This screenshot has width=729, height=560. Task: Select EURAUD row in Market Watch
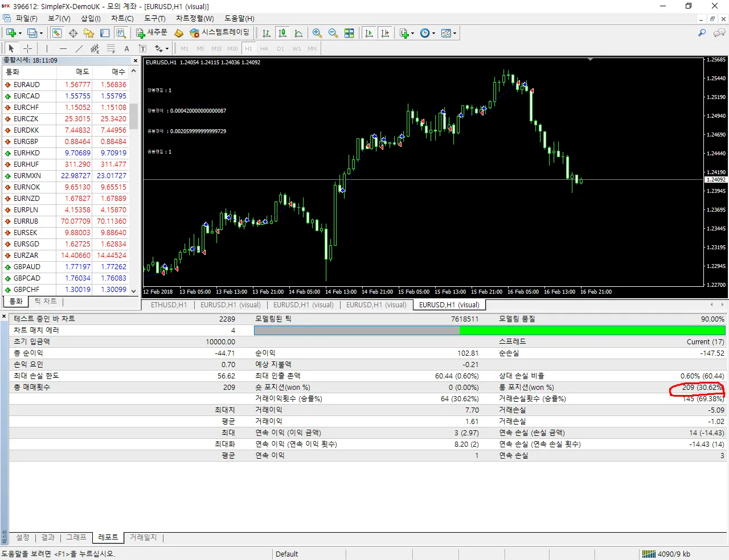[65, 85]
